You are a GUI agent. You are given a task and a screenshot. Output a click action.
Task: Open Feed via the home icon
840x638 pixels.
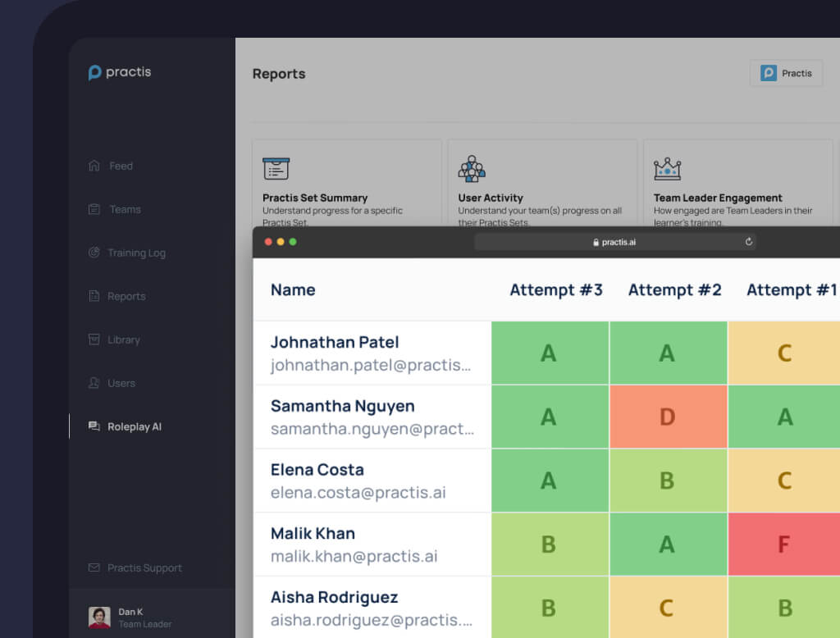[94, 166]
